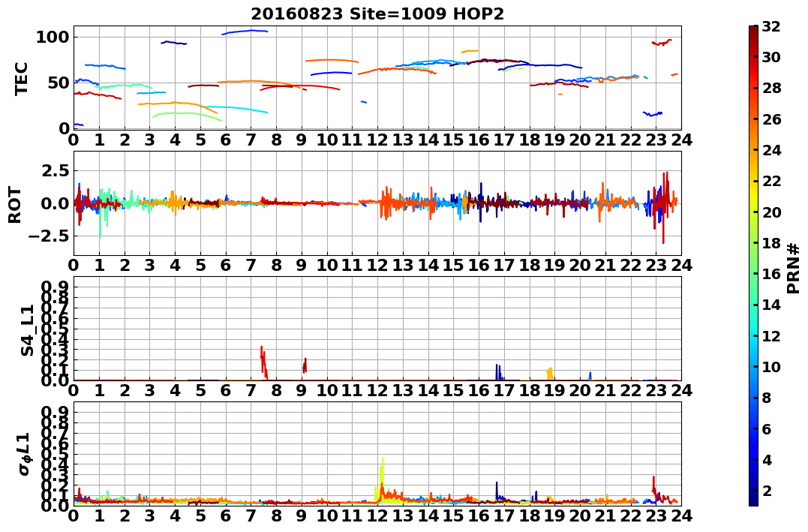Click the 9 hour tick under the S4_L1 panel
The height and width of the screenshot is (532, 808).
point(302,390)
